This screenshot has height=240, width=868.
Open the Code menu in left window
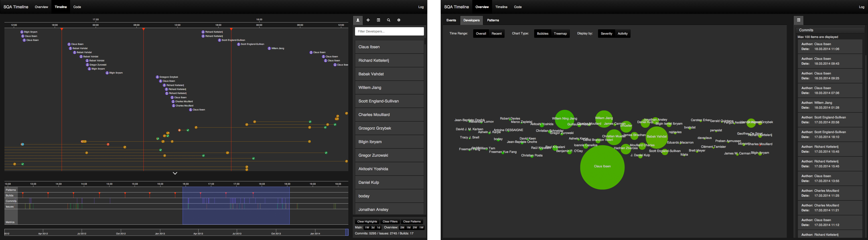77,7
